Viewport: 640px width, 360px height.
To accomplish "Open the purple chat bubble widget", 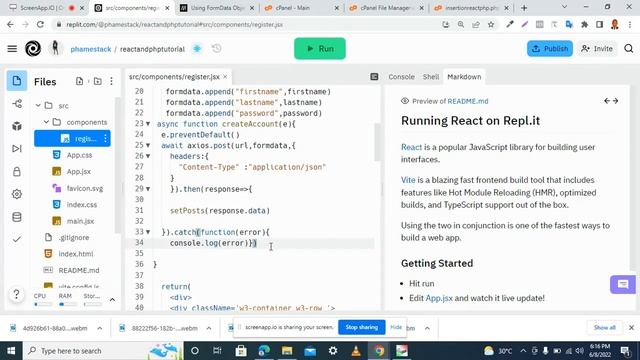I will (623, 284).
